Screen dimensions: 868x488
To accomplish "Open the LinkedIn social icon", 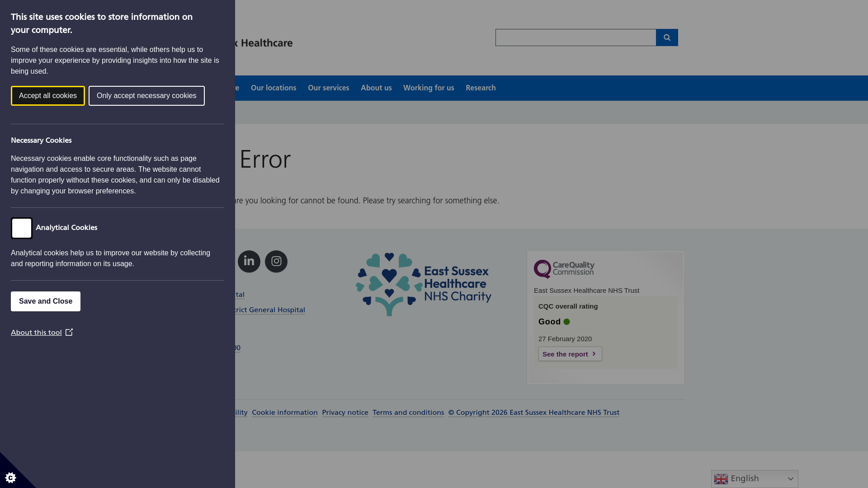I will point(249,262).
